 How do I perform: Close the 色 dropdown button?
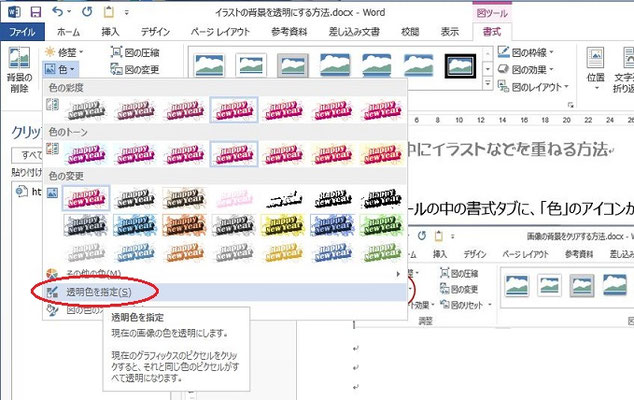60,70
